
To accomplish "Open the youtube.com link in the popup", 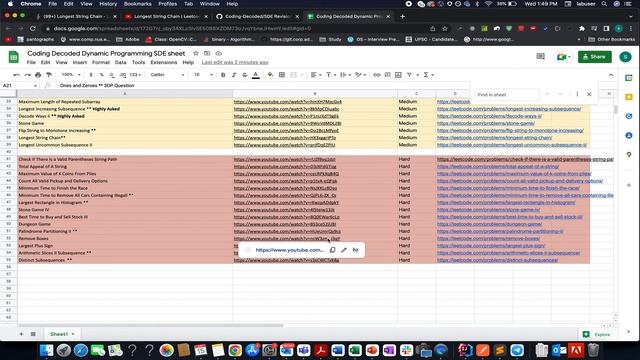I will pyautogui.click(x=289, y=250).
